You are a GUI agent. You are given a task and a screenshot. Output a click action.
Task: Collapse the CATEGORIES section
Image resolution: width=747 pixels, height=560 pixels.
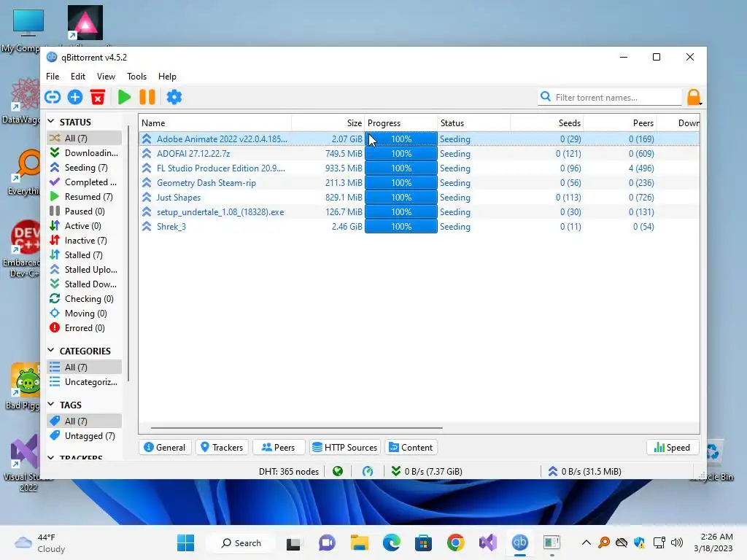(x=51, y=351)
